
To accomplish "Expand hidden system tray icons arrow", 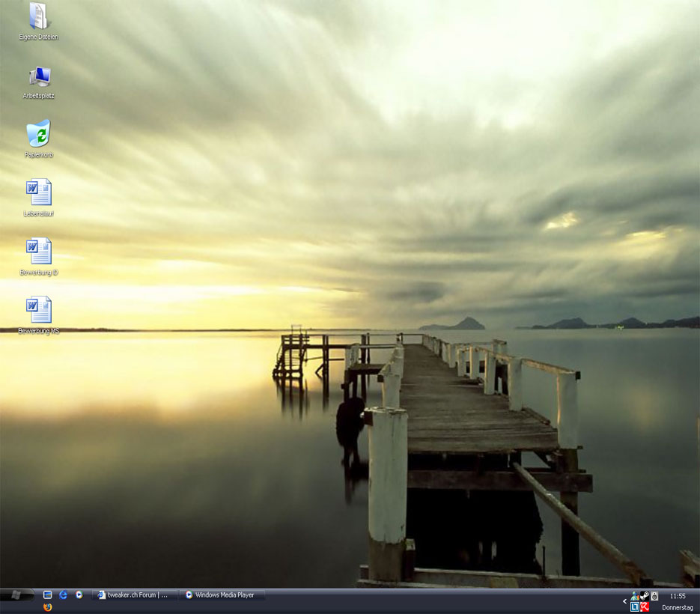I will pyautogui.click(x=624, y=601).
